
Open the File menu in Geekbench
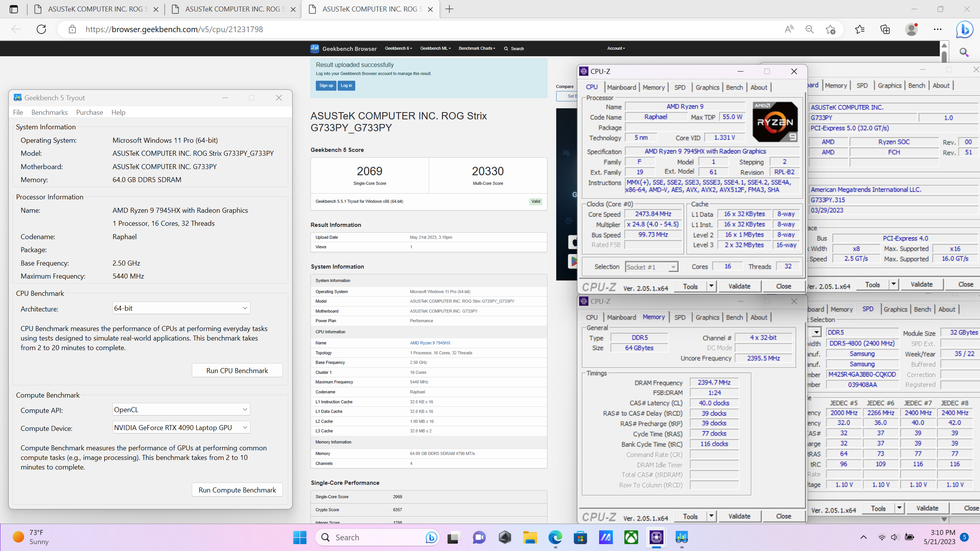[18, 112]
